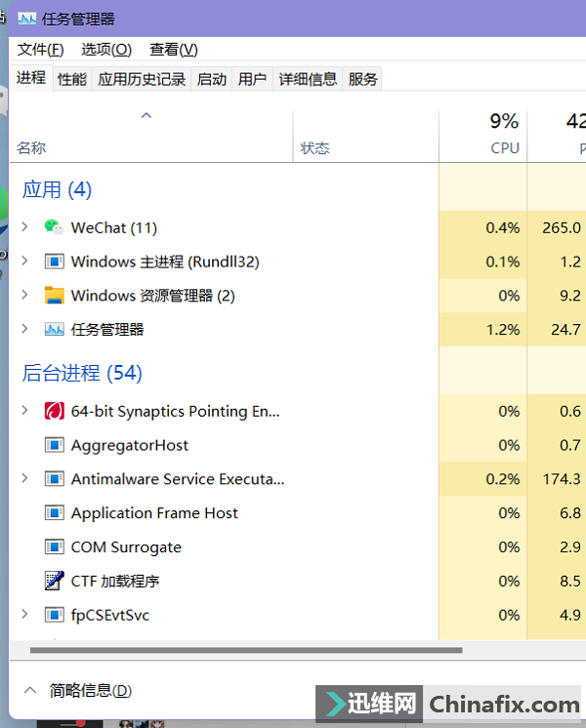Viewport: 586px width, 728px height.
Task: Click 简略信息(D) to show fewer details
Action: pyautogui.click(x=90, y=691)
